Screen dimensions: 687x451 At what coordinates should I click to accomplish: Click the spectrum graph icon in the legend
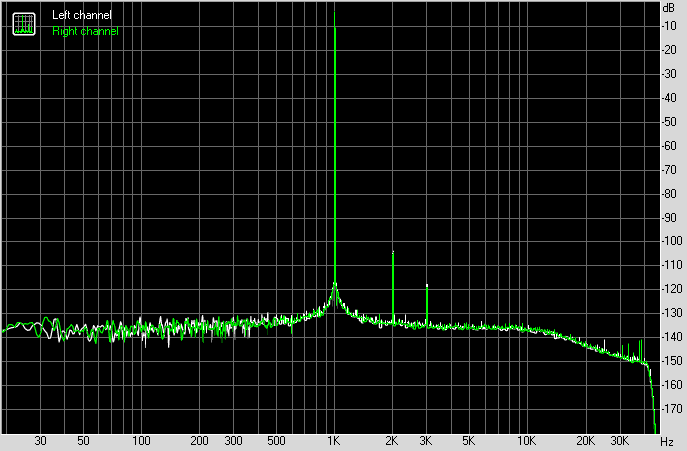[24, 24]
